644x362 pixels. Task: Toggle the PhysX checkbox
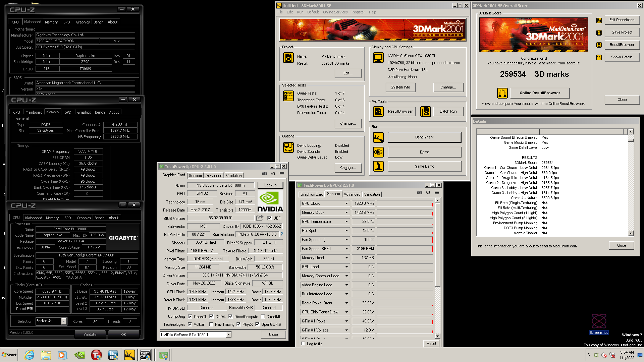(238, 324)
